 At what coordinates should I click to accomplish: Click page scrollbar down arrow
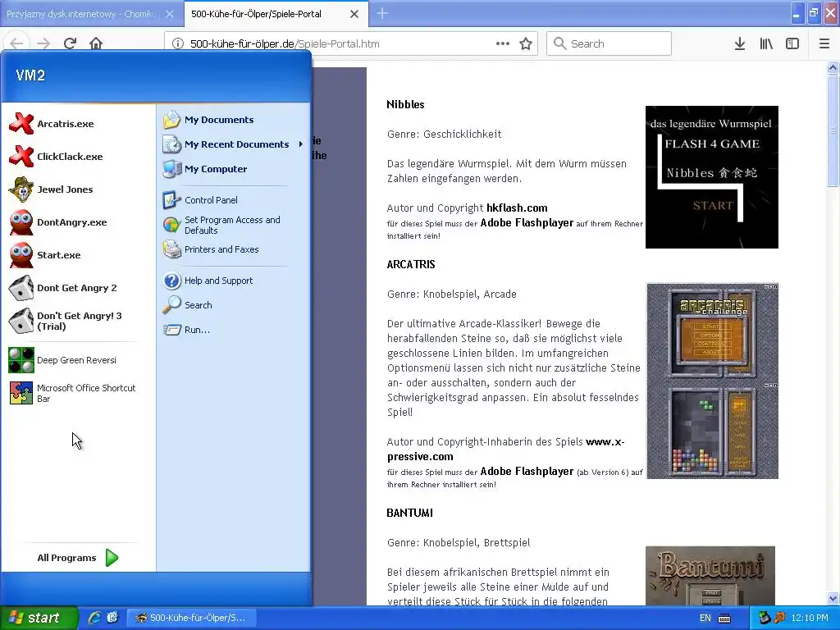coord(833,598)
